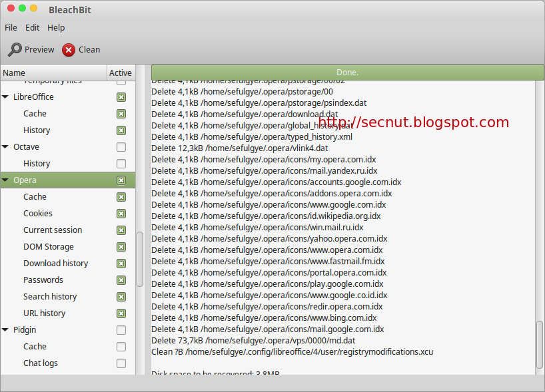
Task: Collapse the LibreOffice tree group
Action: pos(5,97)
